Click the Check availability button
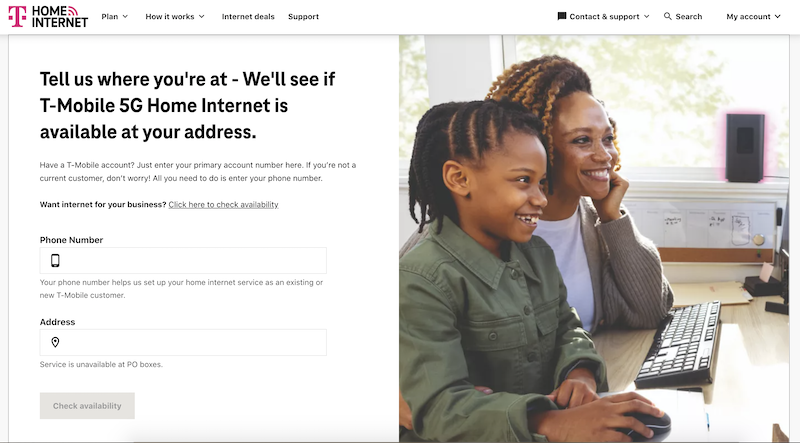The height and width of the screenshot is (443, 800). point(87,406)
